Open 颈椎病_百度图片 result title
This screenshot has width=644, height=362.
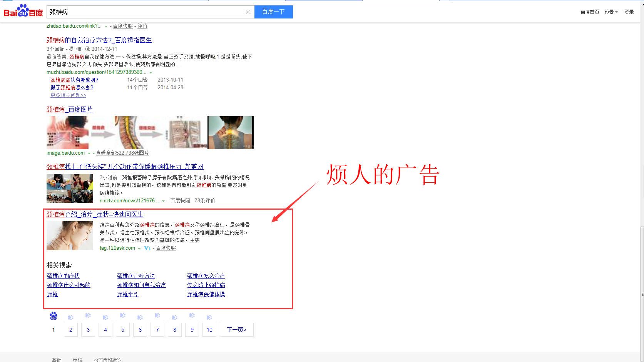(70, 109)
